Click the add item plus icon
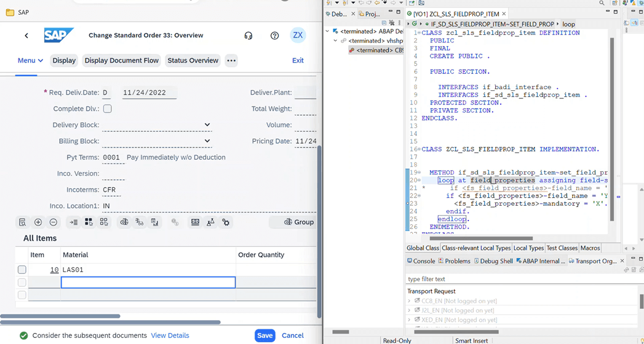 tap(38, 222)
